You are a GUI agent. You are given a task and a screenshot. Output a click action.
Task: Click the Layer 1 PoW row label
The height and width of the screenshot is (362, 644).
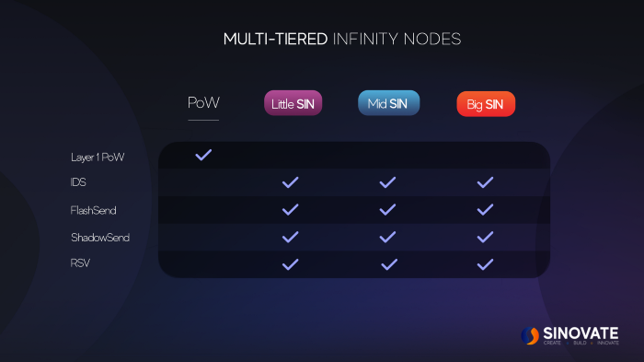click(x=98, y=158)
